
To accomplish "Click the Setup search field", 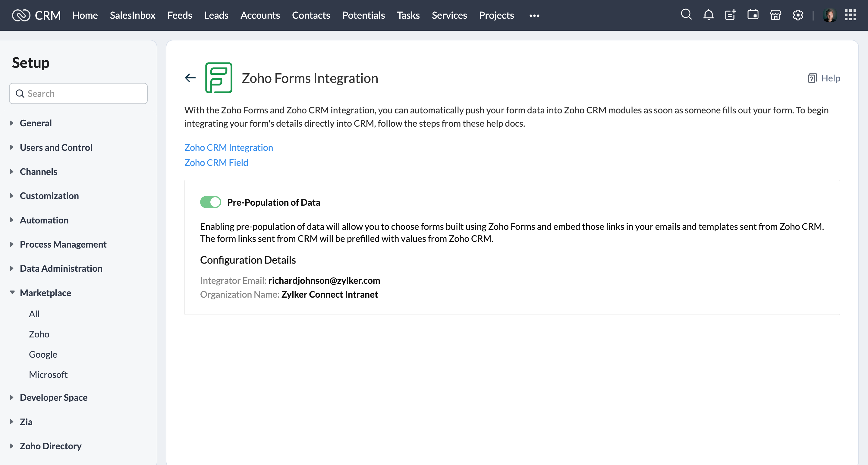I will pyautogui.click(x=78, y=93).
